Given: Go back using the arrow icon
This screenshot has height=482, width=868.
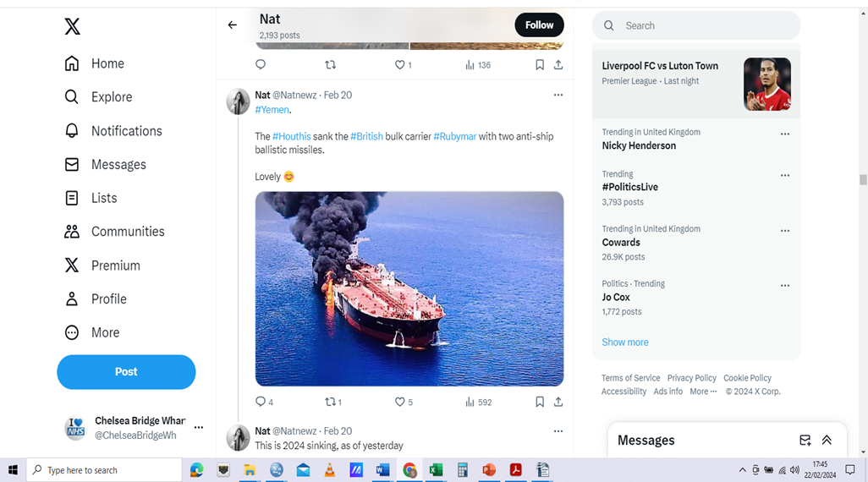Looking at the screenshot, I should (233, 25).
